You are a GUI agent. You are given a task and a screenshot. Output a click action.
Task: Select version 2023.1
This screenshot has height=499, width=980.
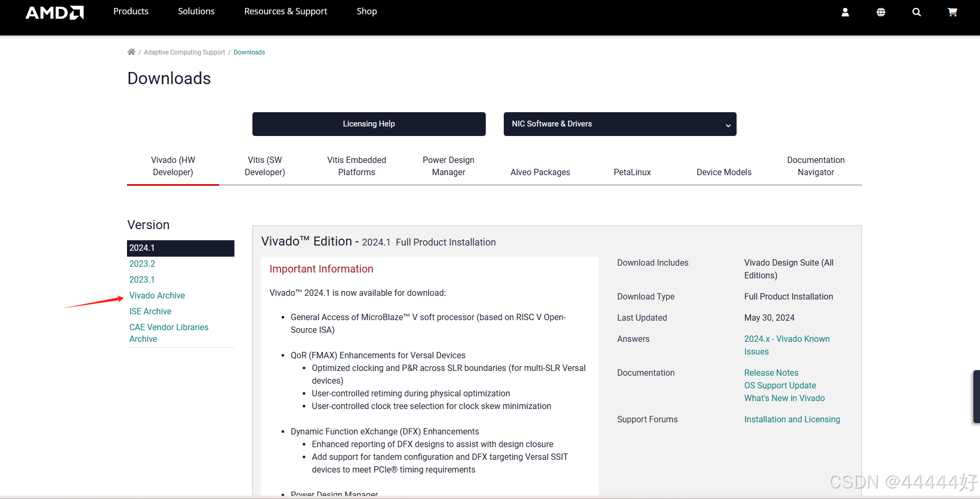tap(142, 279)
